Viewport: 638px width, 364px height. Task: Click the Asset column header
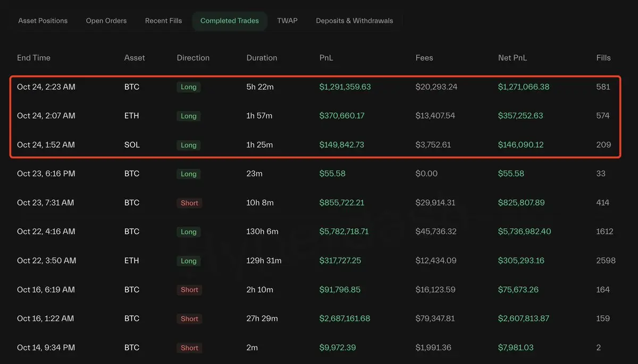point(135,58)
